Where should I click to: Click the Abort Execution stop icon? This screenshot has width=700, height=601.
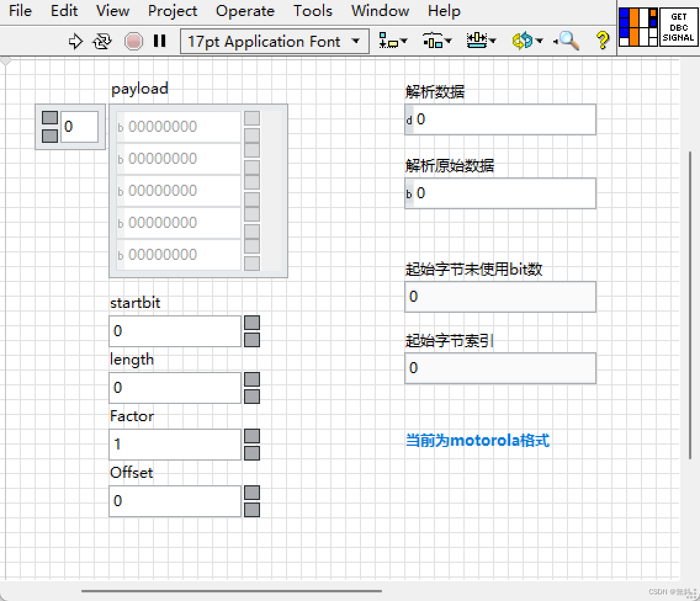click(x=134, y=41)
